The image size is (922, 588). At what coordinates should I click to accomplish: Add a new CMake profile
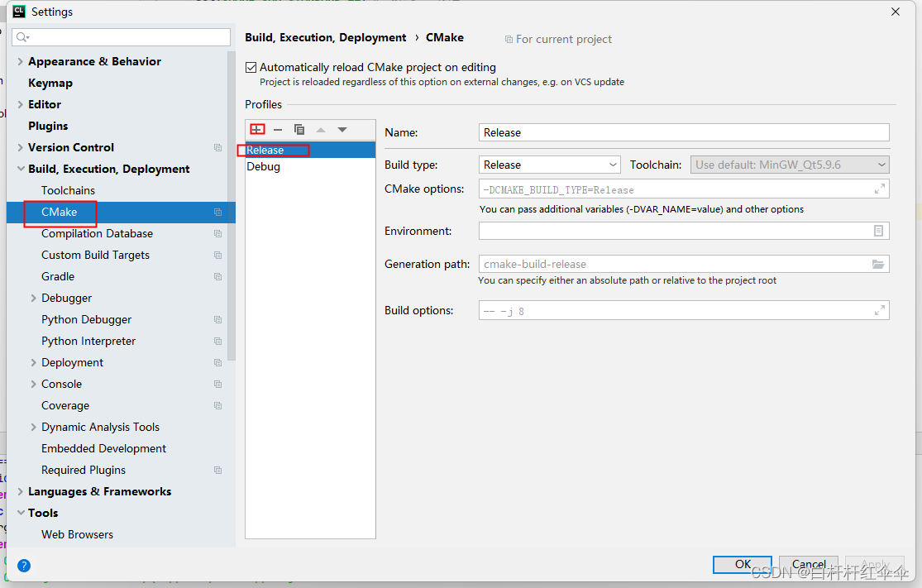tap(257, 129)
